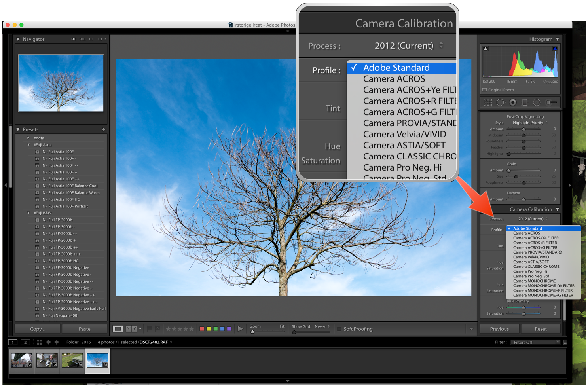Click the toolbar Zoom slider
588x387 pixels.
click(267, 332)
